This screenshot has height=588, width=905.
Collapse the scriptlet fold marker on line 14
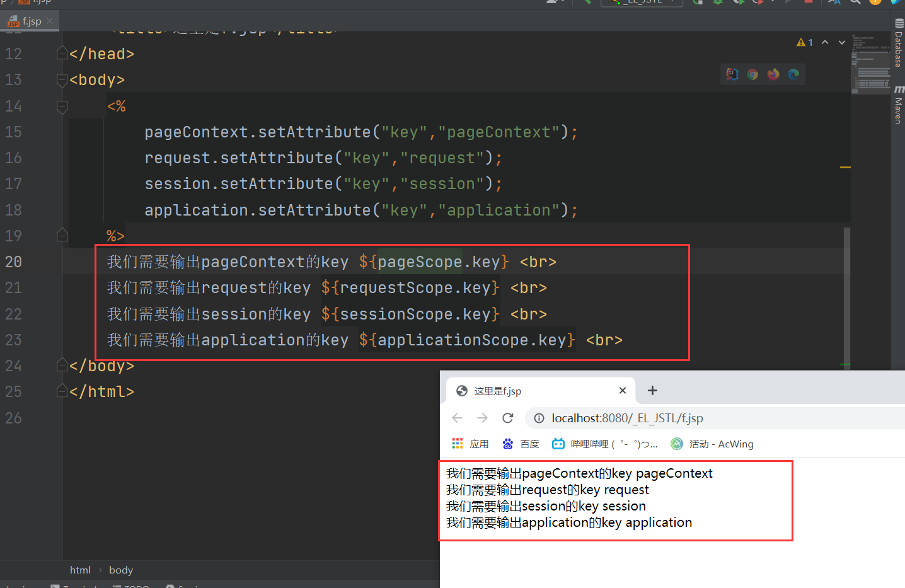(62, 106)
